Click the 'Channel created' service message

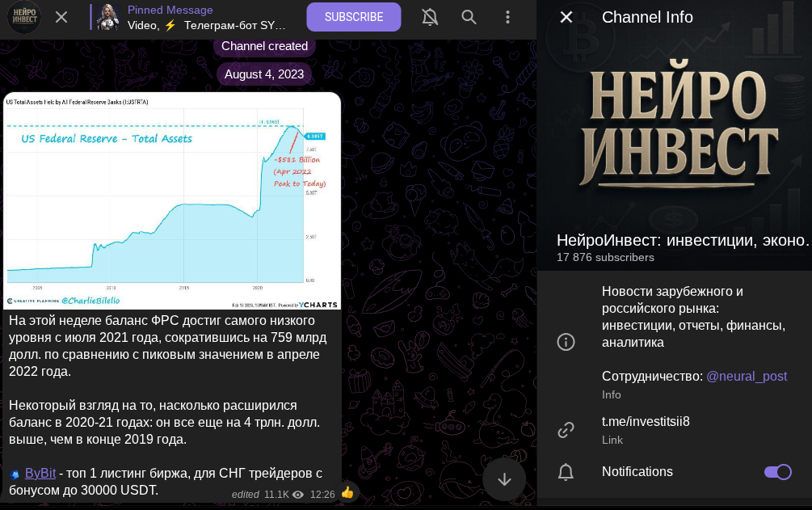(264, 46)
